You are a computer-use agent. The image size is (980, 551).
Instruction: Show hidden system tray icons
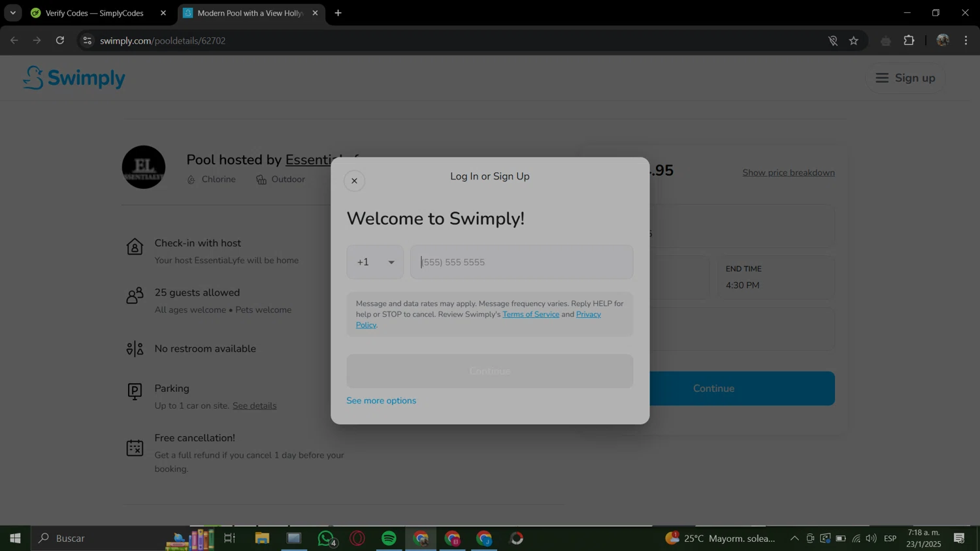tap(794, 538)
